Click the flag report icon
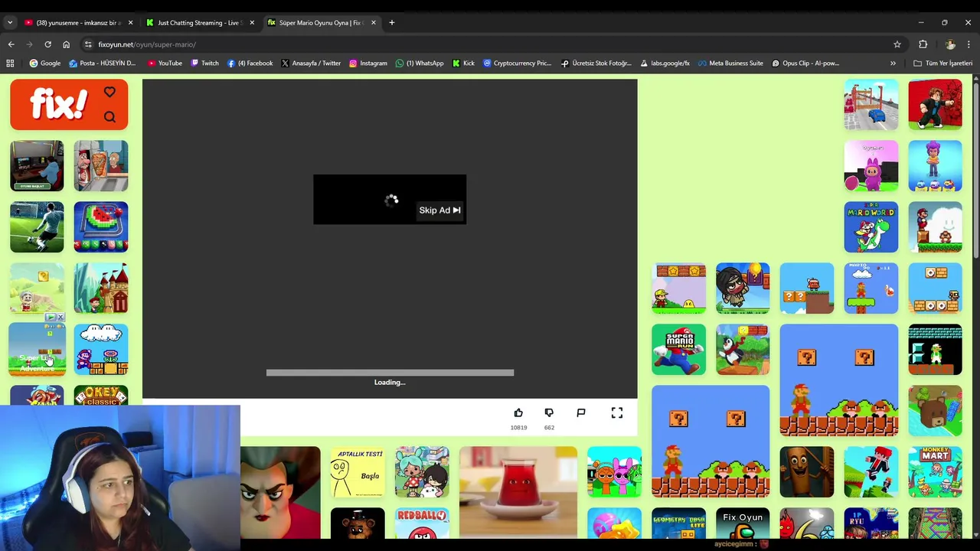This screenshot has width=980, height=551. tap(581, 413)
